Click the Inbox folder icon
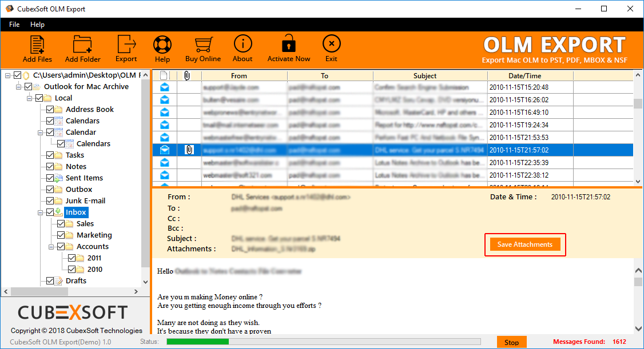This screenshot has width=644, height=349. (59, 212)
